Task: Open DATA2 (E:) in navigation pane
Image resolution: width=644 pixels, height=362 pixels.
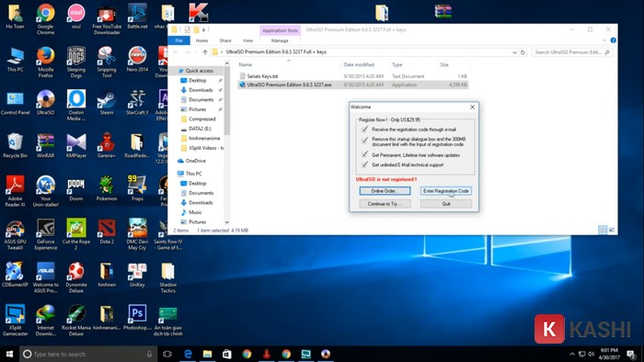Action: tap(200, 129)
